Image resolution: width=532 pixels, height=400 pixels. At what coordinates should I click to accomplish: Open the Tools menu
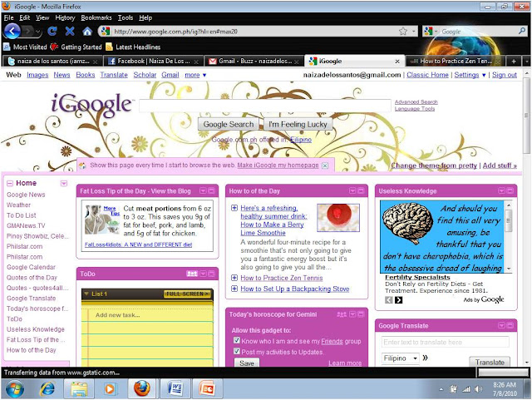coord(126,17)
